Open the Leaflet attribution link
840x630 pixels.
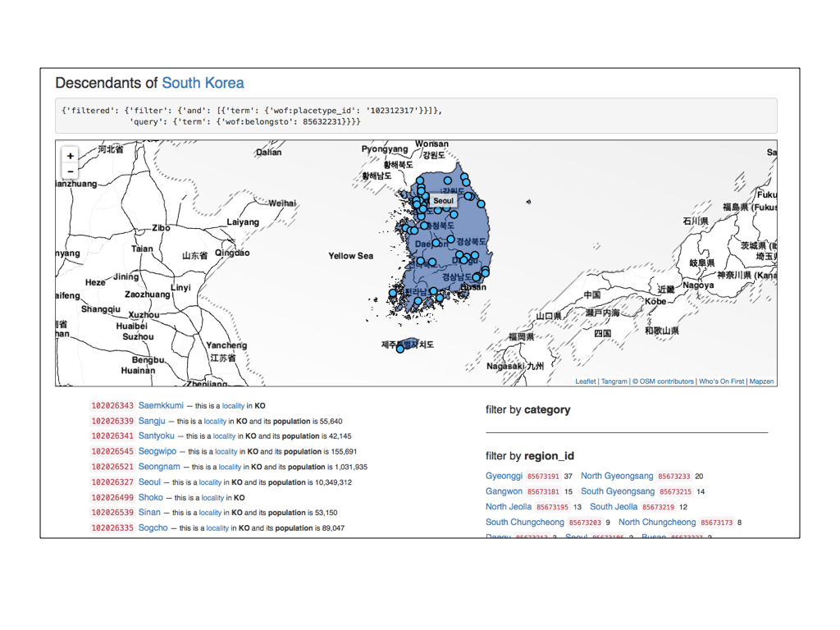[586, 381]
